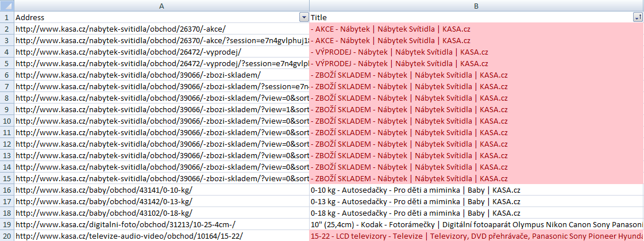Open the Title column sort filter dropdown
The height and width of the screenshot is (241, 644).
pyautogui.click(x=638, y=17)
